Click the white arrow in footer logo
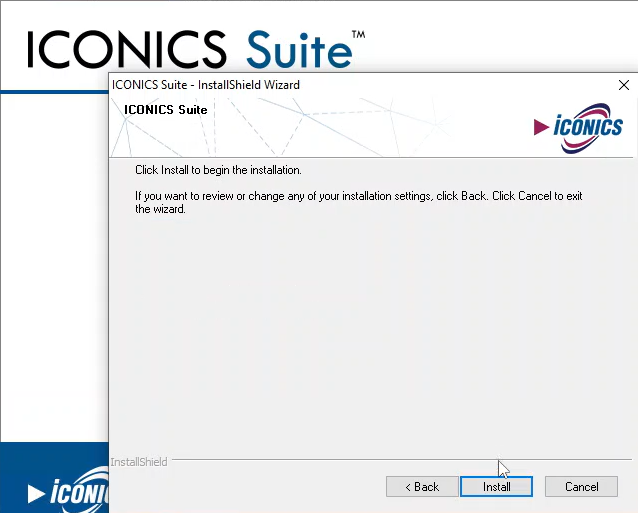Image resolution: width=638 pixels, height=513 pixels. 36,492
